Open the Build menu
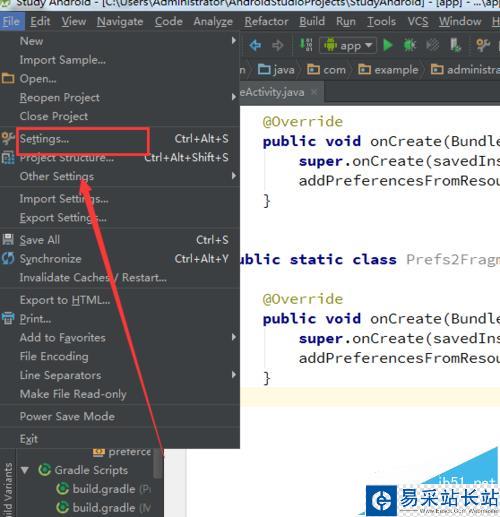500x517 pixels. coord(312,22)
